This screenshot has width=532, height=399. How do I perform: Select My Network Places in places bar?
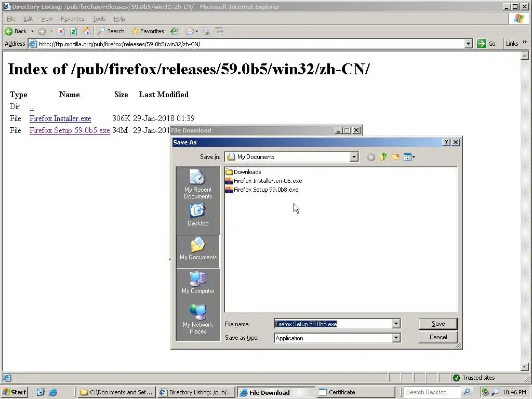click(198, 319)
